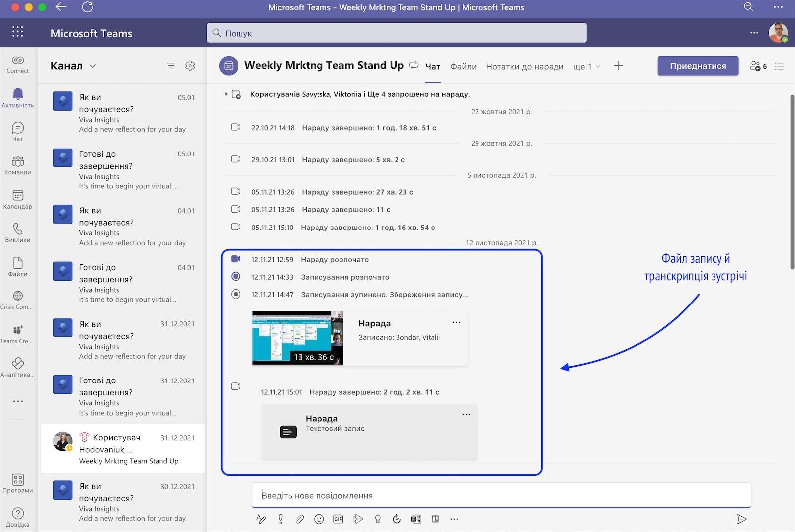Open Як ви почуваєтеся item dated 05.01
This screenshot has width=795, height=532.
pos(123,113)
